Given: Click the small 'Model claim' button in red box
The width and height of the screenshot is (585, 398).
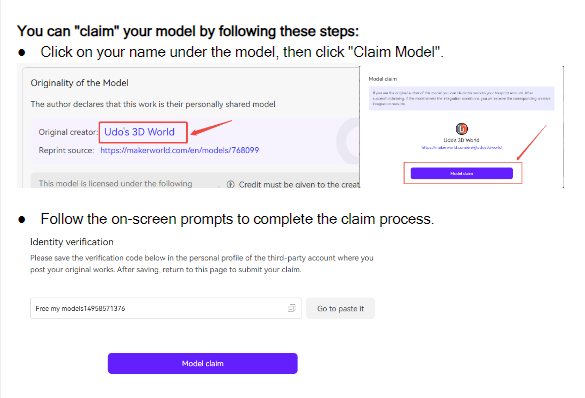Looking at the screenshot, I should point(462,173).
